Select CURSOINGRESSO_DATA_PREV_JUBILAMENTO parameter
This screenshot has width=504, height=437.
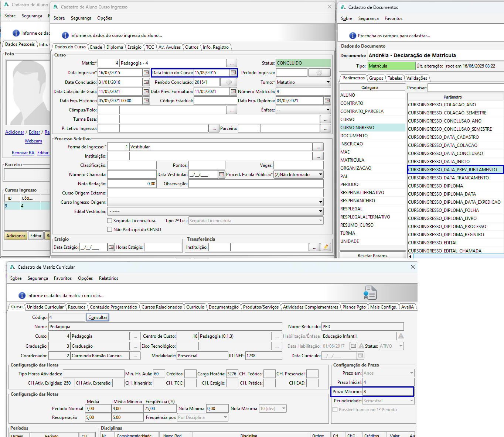tap(455, 170)
